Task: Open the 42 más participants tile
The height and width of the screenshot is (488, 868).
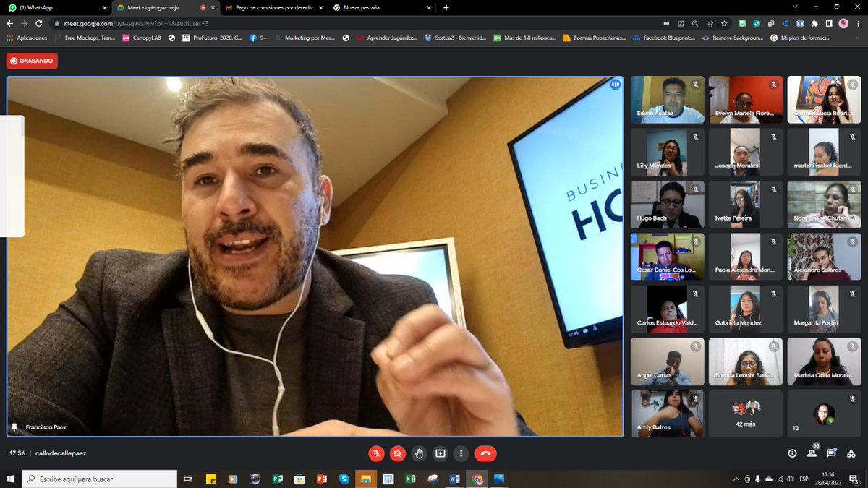Action: click(x=746, y=414)
